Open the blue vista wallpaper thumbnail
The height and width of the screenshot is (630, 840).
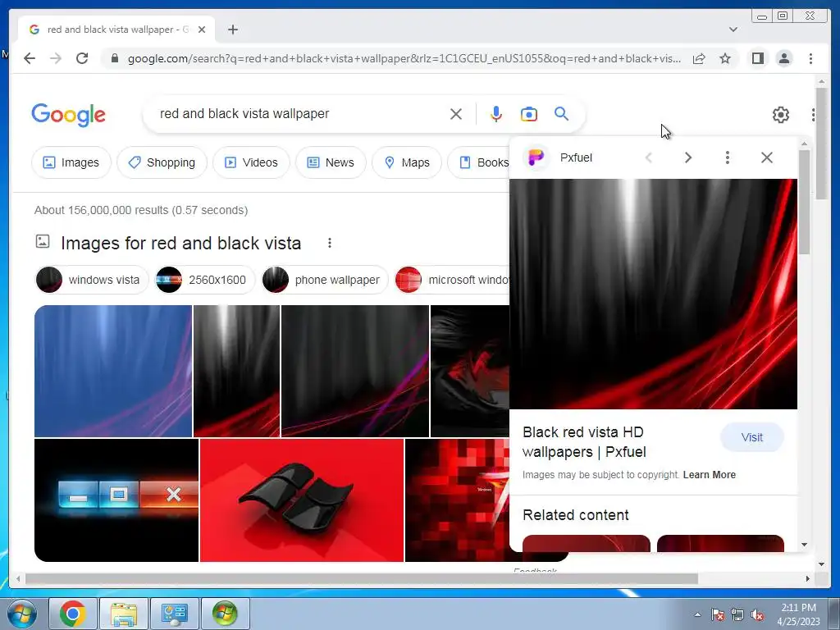[x=113, y=372]
